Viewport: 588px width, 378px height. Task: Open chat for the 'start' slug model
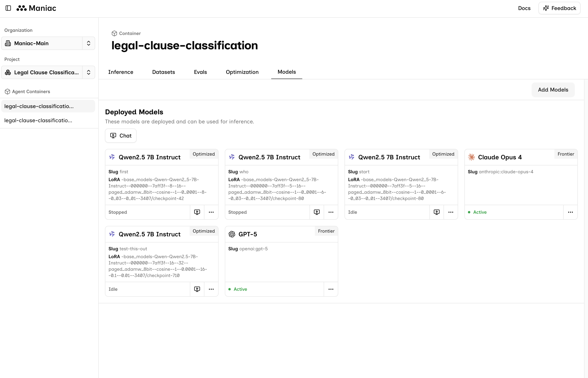point(436,212)
